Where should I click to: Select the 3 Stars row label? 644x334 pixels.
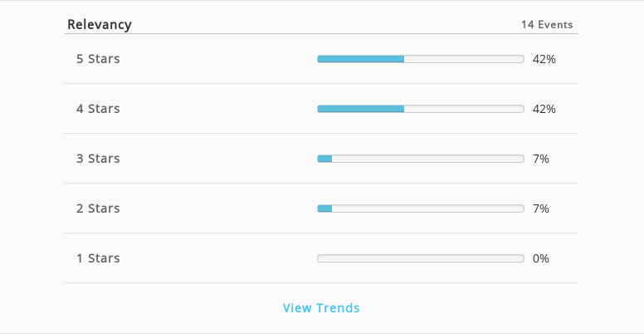click(x=98, y=159)
